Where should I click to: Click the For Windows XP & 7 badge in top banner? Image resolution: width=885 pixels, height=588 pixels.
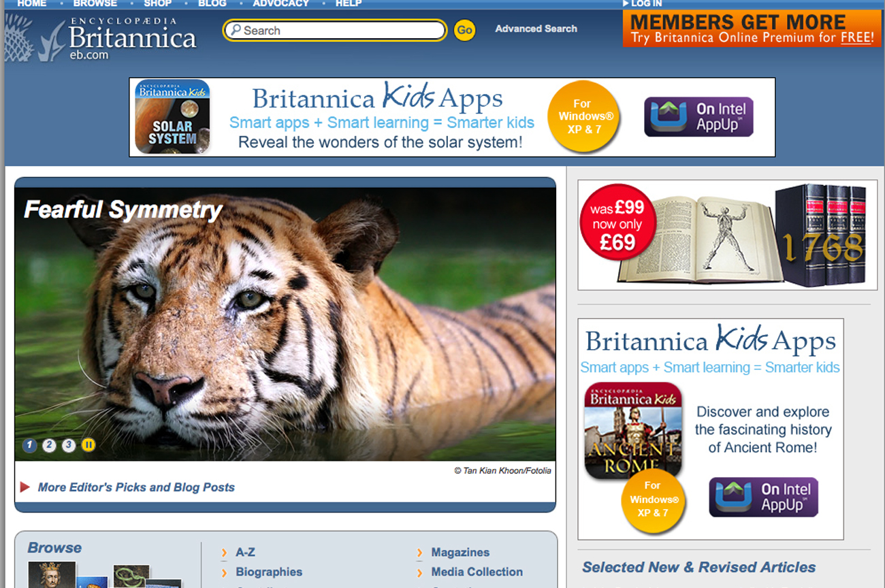click(x=584, y=116)
